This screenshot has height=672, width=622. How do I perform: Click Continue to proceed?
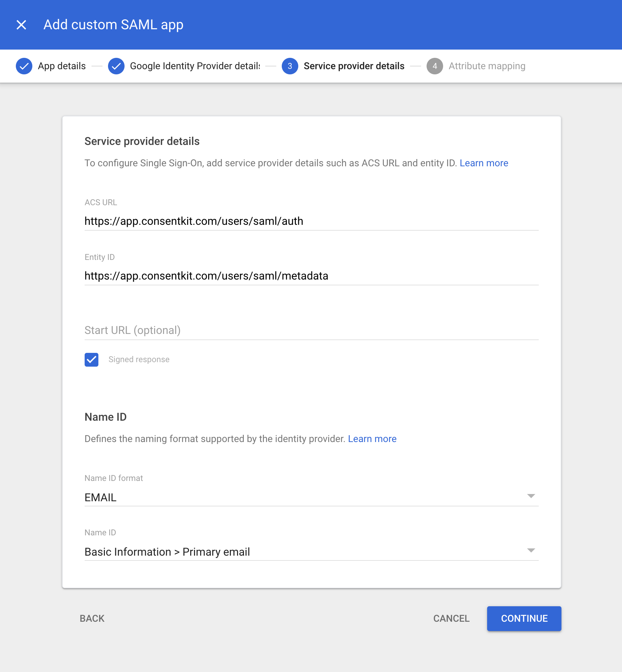click(523, 618)
